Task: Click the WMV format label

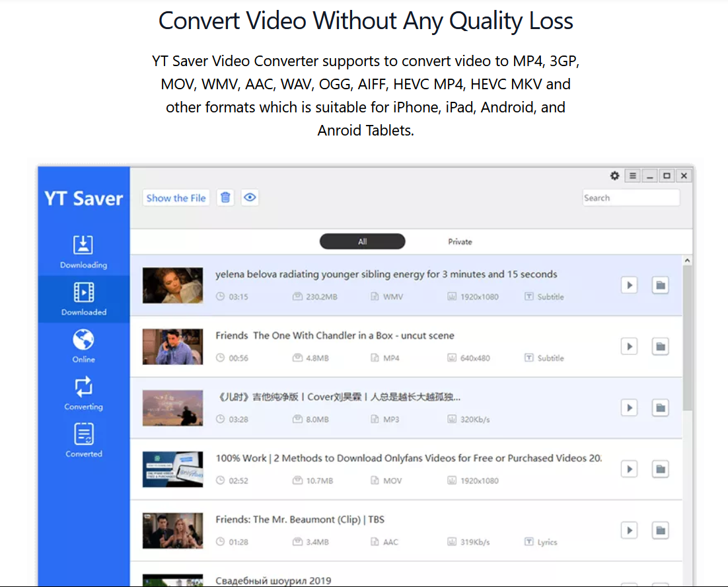Action: point(393,297)
